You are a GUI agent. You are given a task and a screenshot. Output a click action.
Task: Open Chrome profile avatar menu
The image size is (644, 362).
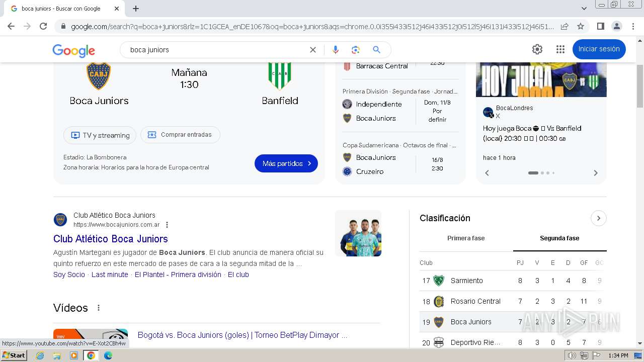pos(617,26)
